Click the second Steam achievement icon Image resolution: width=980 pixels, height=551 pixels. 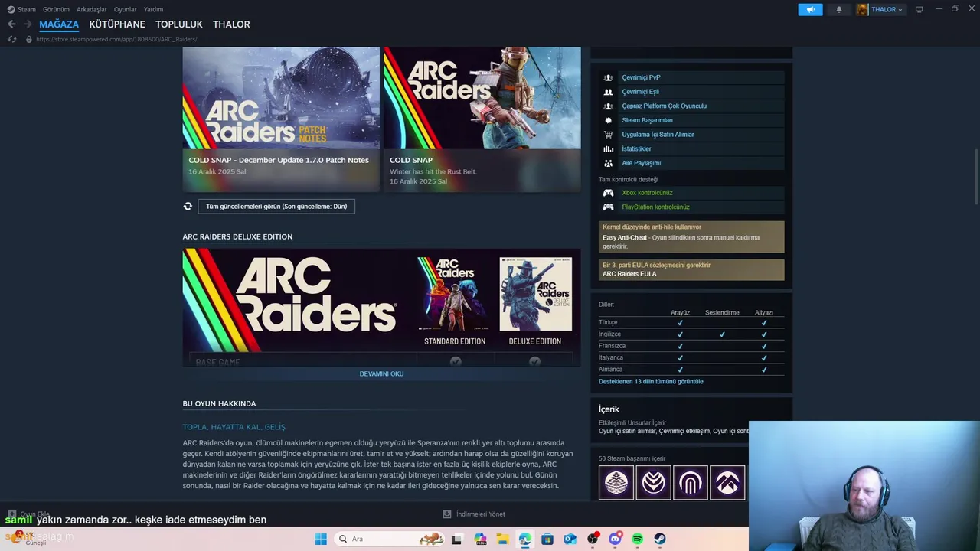(x=653, y=483)
